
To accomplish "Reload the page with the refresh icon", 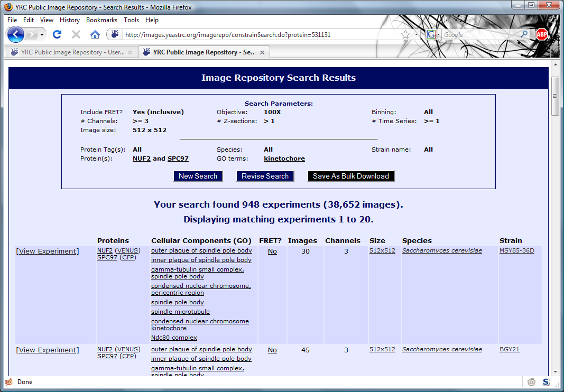I will (x=57, y=35).
